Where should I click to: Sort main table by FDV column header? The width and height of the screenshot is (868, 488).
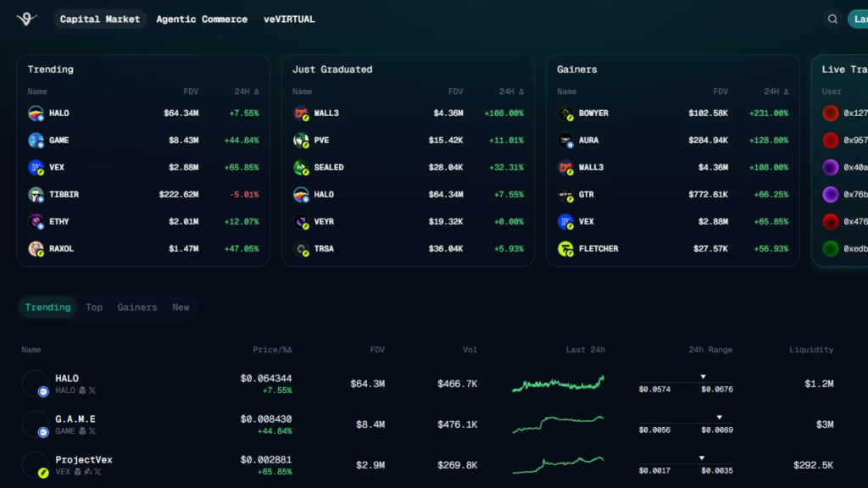[x=377, y=350]
